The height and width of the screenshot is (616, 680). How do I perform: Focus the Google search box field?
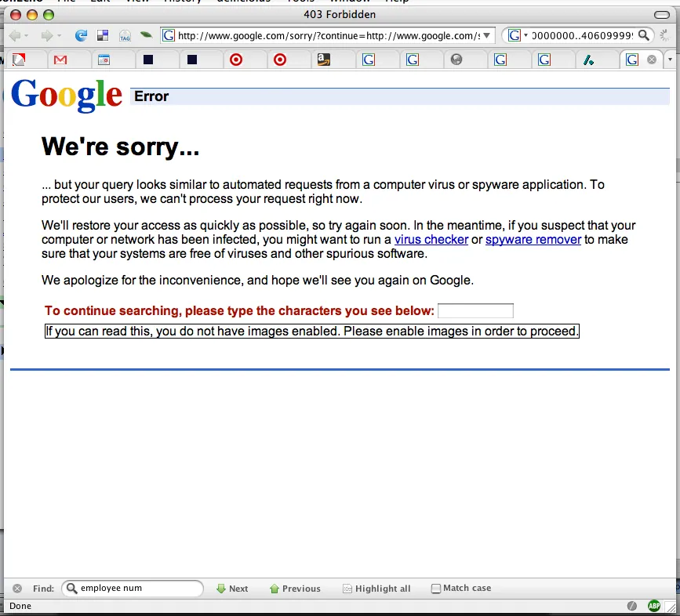(x=583, y=35)
